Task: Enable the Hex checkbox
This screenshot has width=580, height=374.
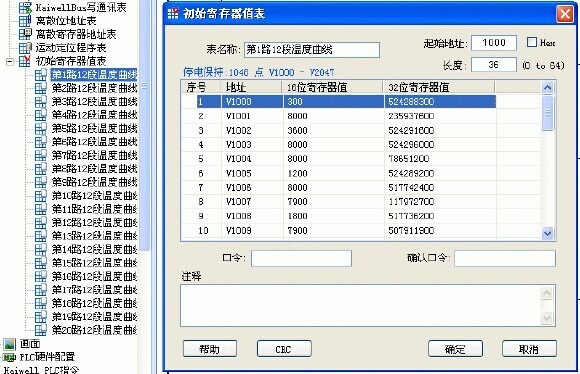Action: point(532,42)
